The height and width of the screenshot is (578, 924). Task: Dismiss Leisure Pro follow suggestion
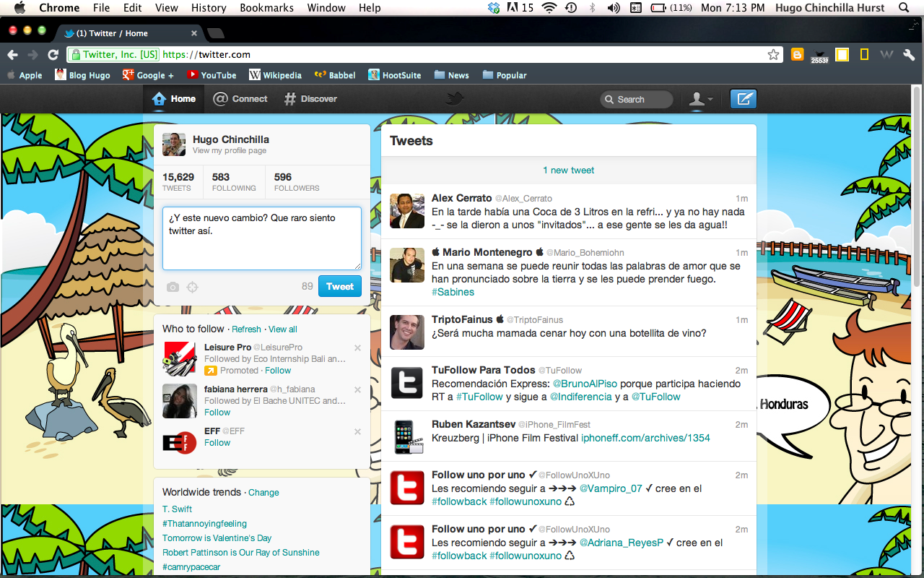357,348
